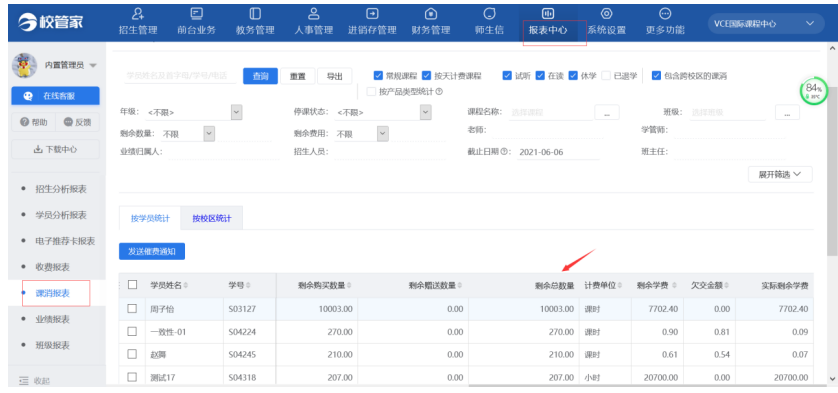Screen dimensions: 838x393
Task: Sort by 剩余学费 column sort icon
Action: [674, 286]
